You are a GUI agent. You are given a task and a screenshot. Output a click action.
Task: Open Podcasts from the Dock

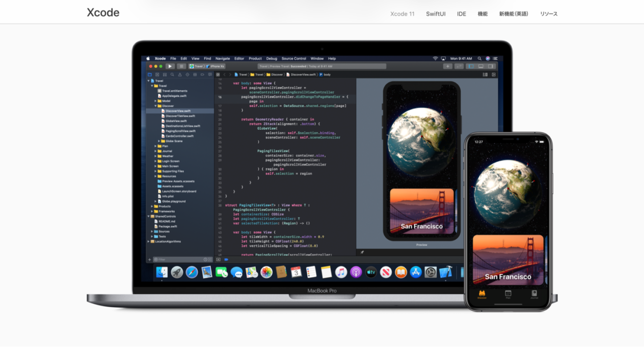356,272
